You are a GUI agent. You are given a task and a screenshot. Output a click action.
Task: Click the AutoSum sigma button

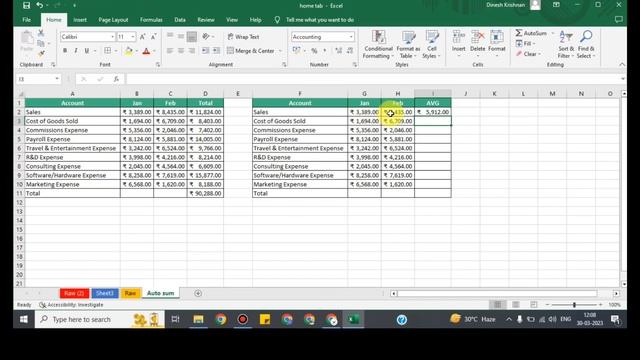[531, 33]
